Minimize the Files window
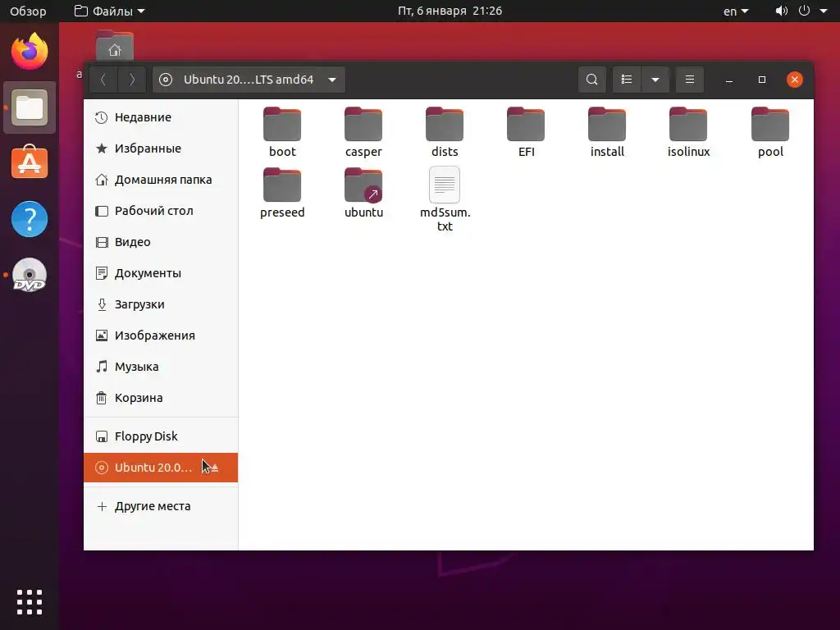The image size is (840, 630). coord(729,80)
